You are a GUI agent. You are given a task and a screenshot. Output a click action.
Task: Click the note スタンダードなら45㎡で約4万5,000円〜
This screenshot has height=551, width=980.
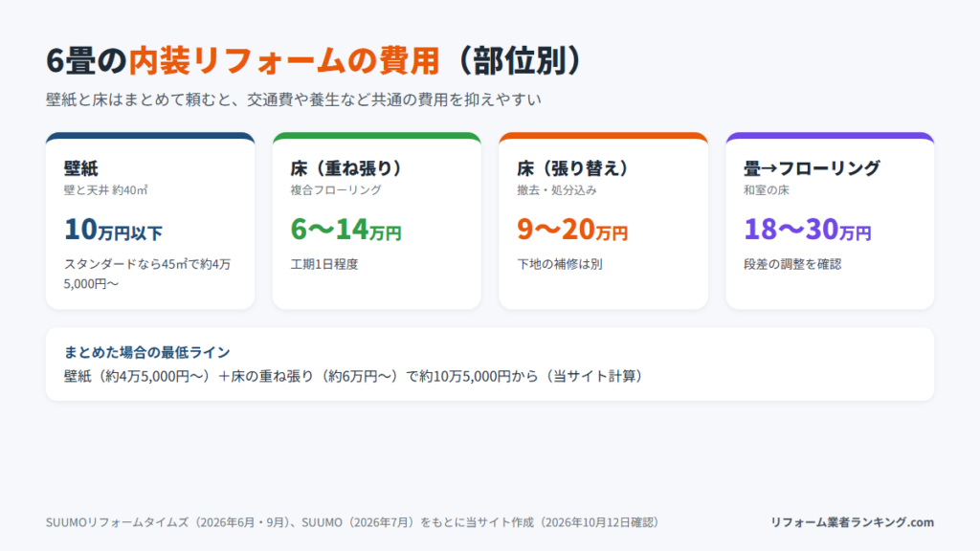(x=147, y=274)
